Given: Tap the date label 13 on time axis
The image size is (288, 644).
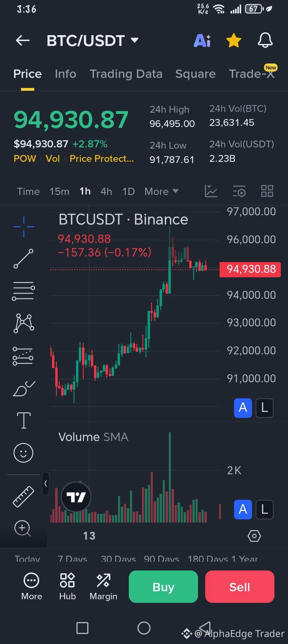Looking at the screenshot, I should tap(89, 536).
